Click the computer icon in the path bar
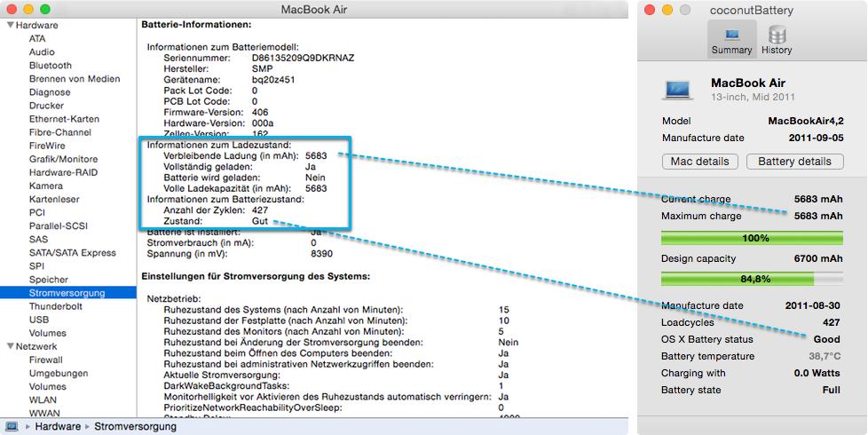Image resolution: width=868 pixels, height=435 pixels. pyautogui.click(x=12, y=427)
